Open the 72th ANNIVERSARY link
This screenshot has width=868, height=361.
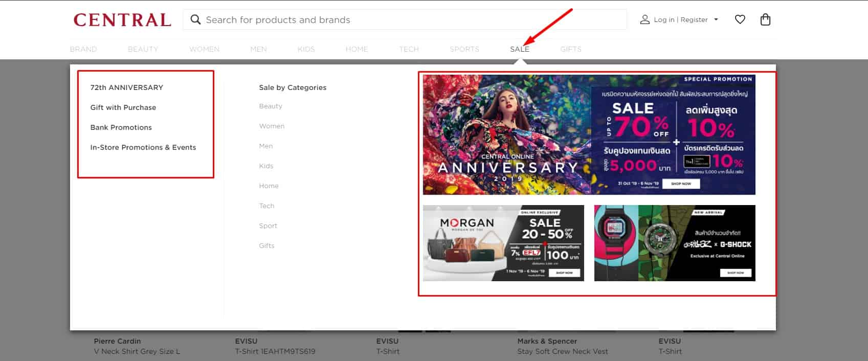[x=127, y=87]
